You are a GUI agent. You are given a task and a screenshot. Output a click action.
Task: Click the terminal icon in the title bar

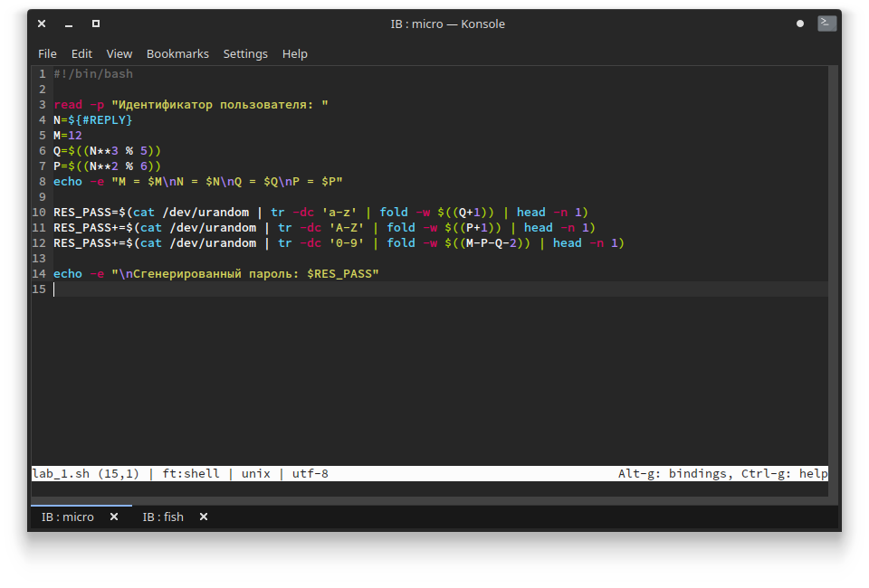pyautogui.click(x=826, y=24)
